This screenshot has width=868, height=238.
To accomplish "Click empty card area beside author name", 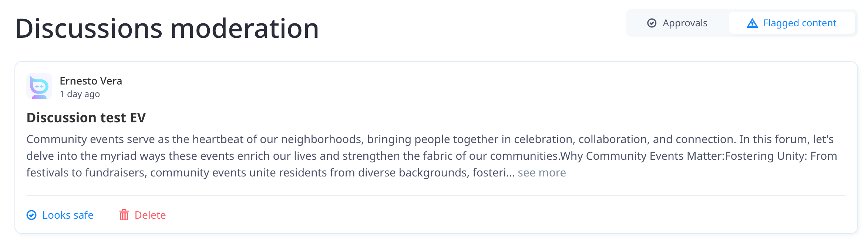I will (x=481, y=86).
